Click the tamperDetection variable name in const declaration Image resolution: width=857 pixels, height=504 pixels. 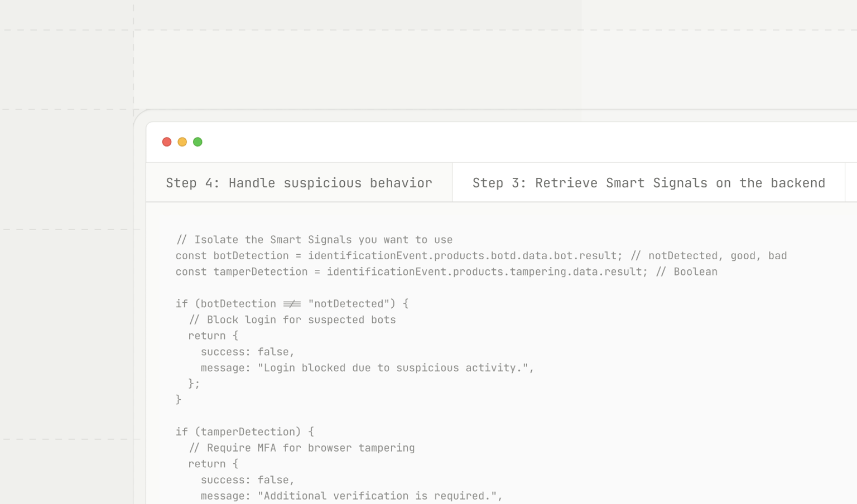click(x=261, y=272)
